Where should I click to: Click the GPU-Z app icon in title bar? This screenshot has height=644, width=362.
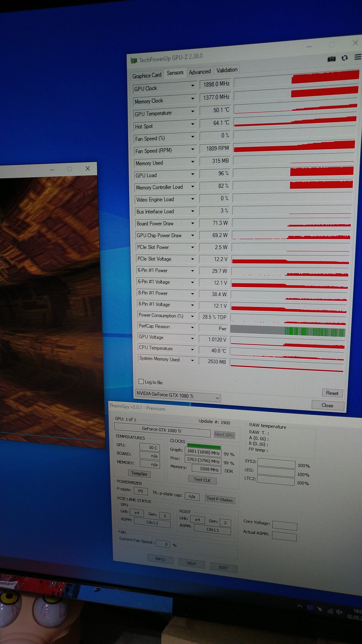134,61
